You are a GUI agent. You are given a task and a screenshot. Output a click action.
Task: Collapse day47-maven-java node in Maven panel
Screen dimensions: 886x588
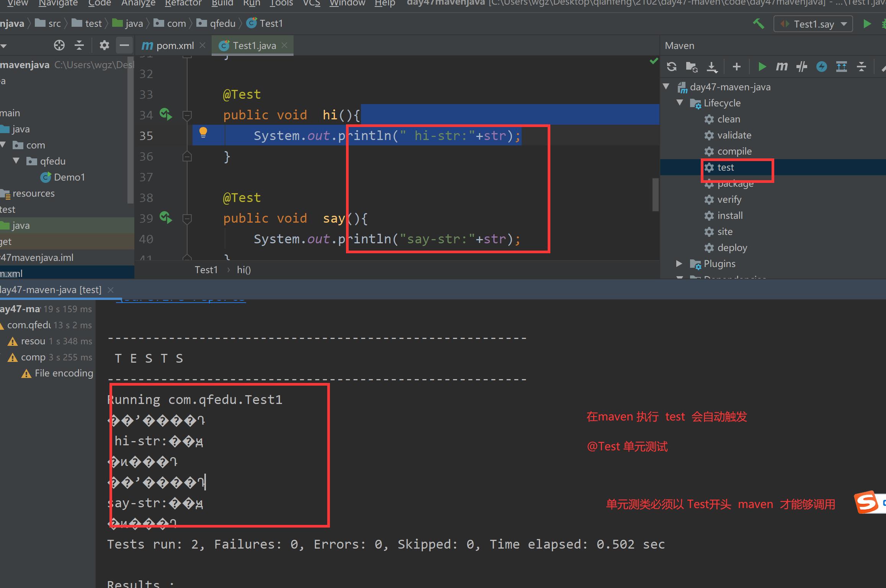click(x=666, y=86)
